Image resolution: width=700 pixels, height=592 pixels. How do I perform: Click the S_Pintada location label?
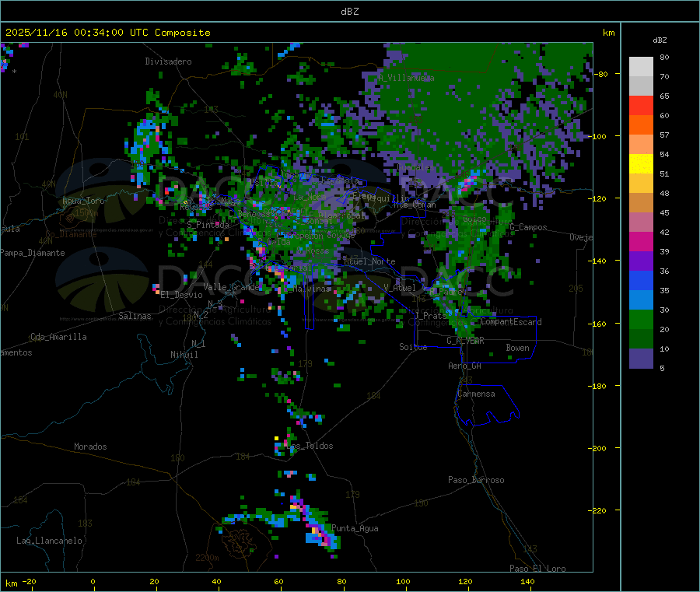[x=208, y=226]
